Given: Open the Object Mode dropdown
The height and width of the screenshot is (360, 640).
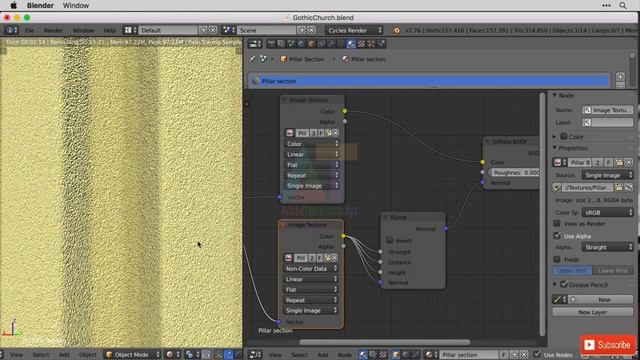Looking at the screenshot, I should (133, 355).
